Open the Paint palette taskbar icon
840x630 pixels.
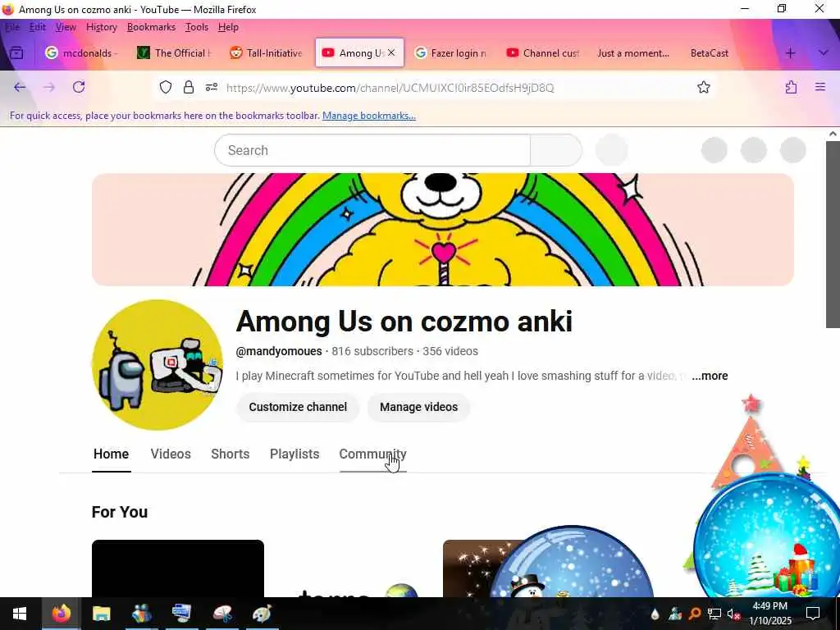point(262,614)
